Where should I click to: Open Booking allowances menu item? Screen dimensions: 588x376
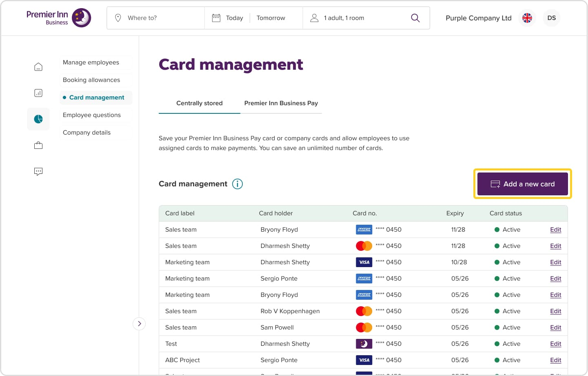[96, 80]
